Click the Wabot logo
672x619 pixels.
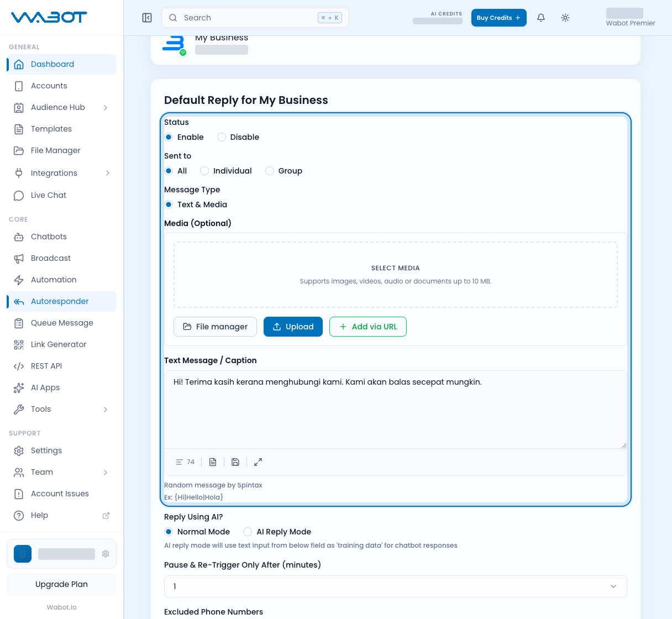coord(49,17)
